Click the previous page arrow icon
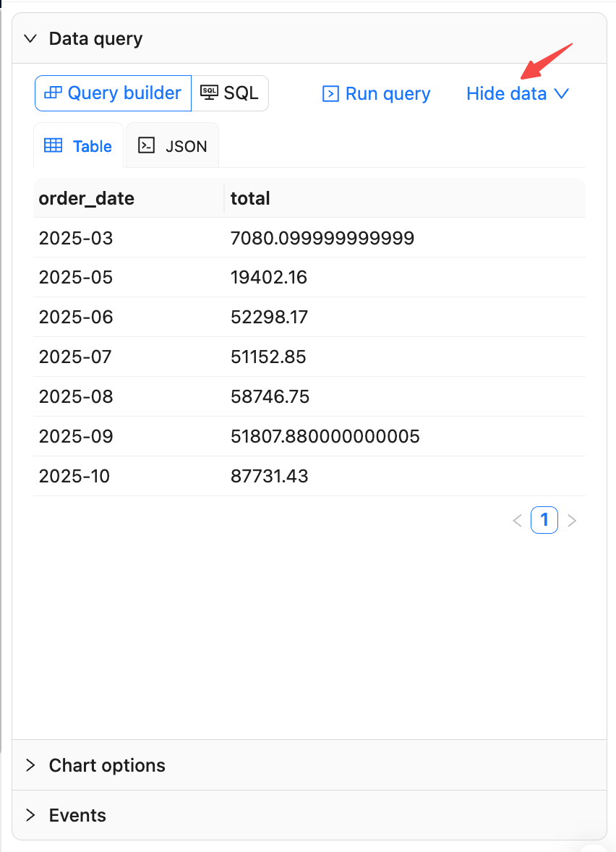Image resolution: width=616 pixels, height=852 pixels. (517, 520)
